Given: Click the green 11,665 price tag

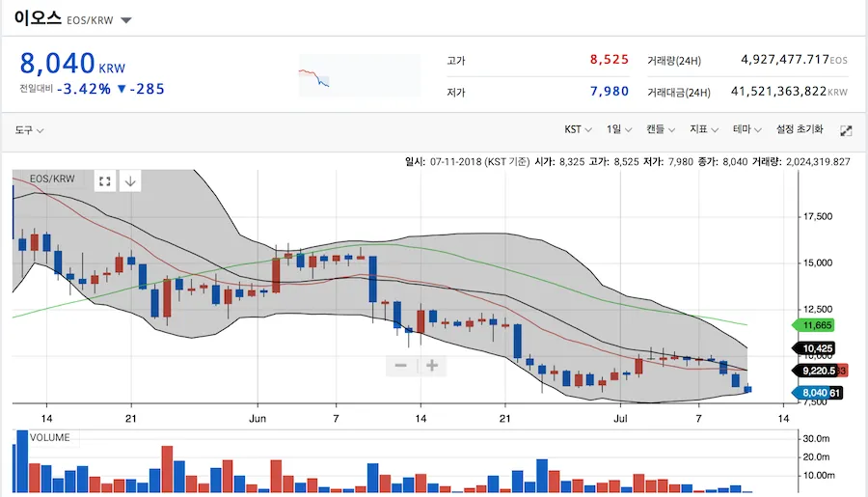Looking at the screenshot, I should tap(814, 325).
